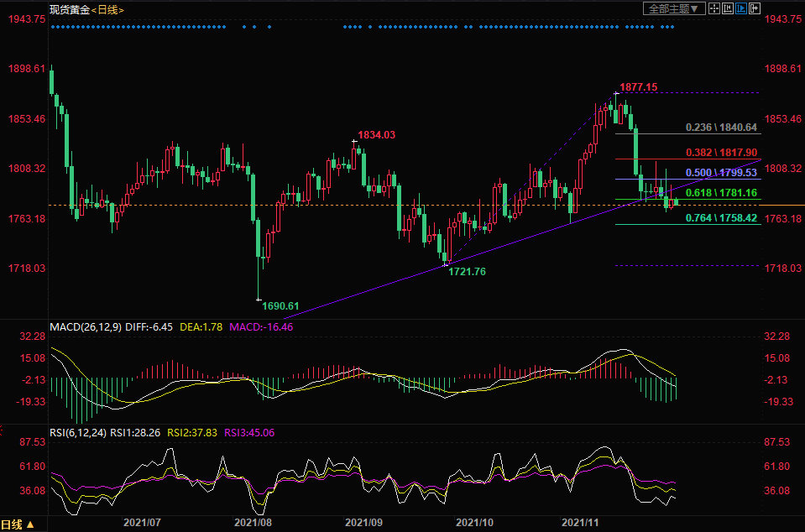
Task: Click the 0.500 \ 1799.53 Fibonacci label
Action: pyautogui.click(x=722, y=172)
